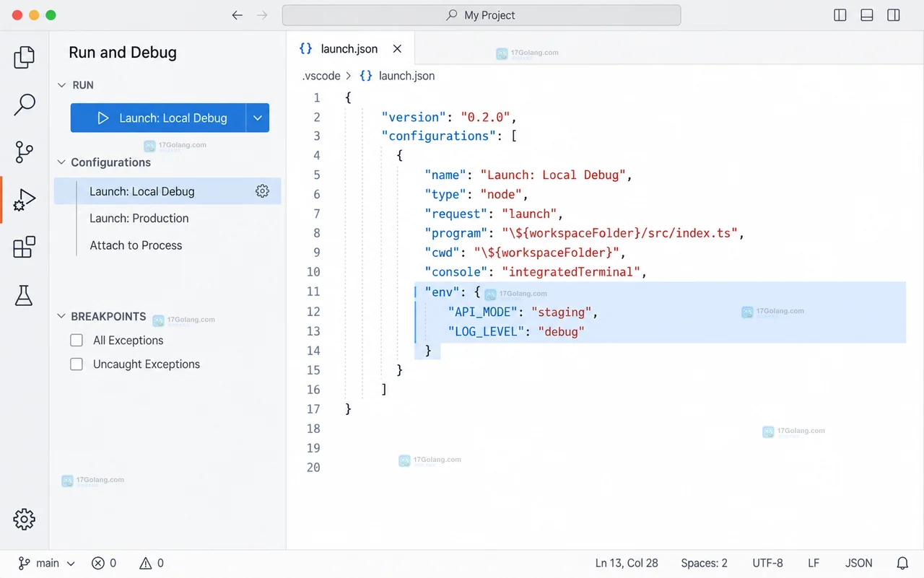Switch to the launch.json tab
Image resolution: width=924 pixels, height=578 pixels.
(350, 48)
